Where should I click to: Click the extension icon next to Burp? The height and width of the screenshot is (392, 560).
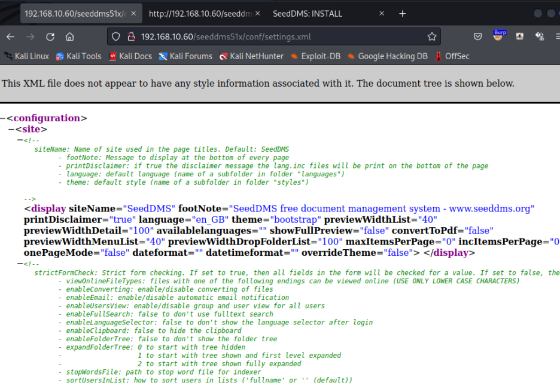click(520, 36)
